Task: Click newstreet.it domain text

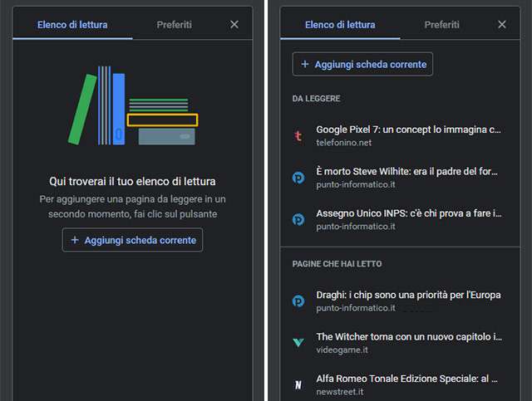Action: [x=340, y=392]
